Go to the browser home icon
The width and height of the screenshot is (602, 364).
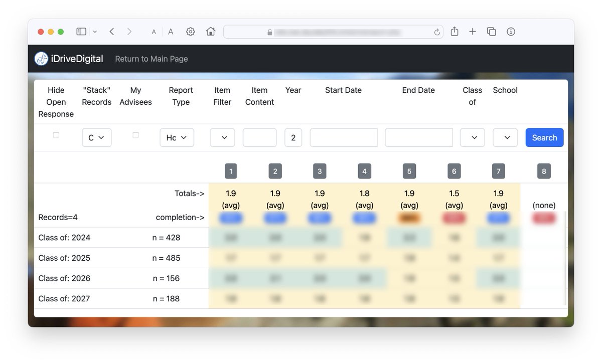pyautogui.click(x=211, y=32)
